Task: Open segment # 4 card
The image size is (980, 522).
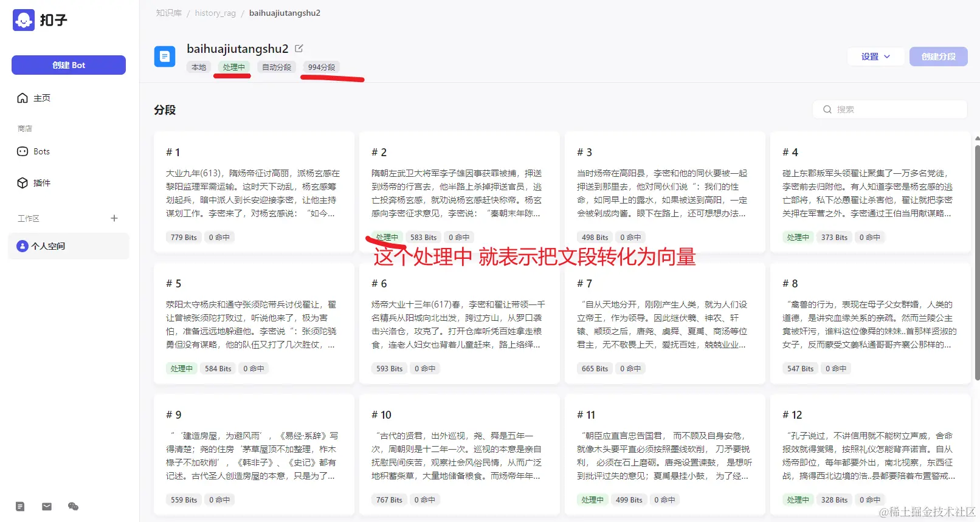Action: 871,192
